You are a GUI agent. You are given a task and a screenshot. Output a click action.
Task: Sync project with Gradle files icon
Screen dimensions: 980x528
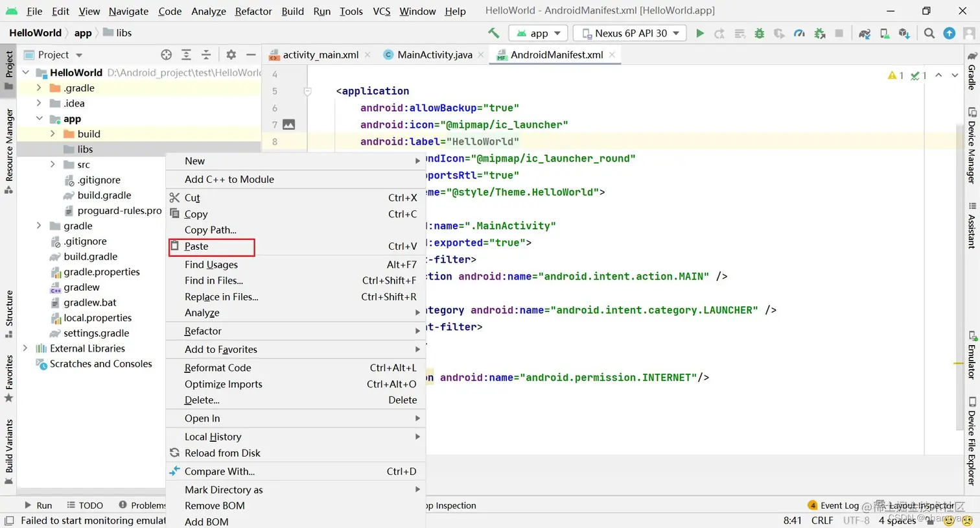click(x=865, y=33)
